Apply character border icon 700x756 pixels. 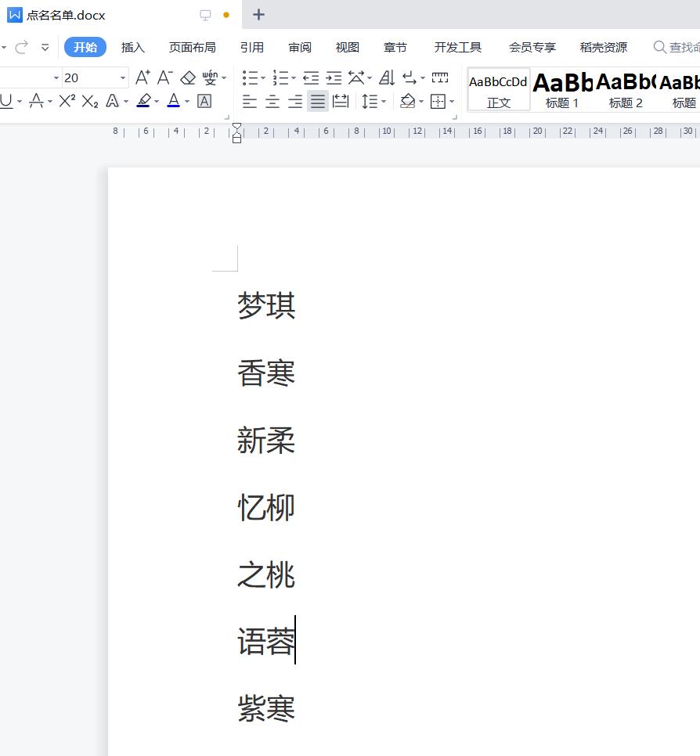point(204,101)
